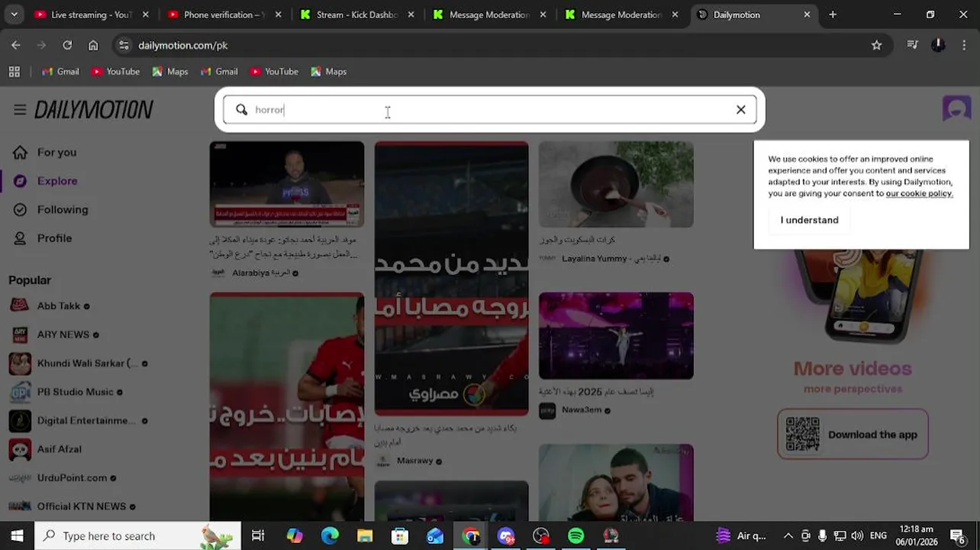Clear the search field with X
The height and width of the screenshot is (550, 980).
point(740,110)
